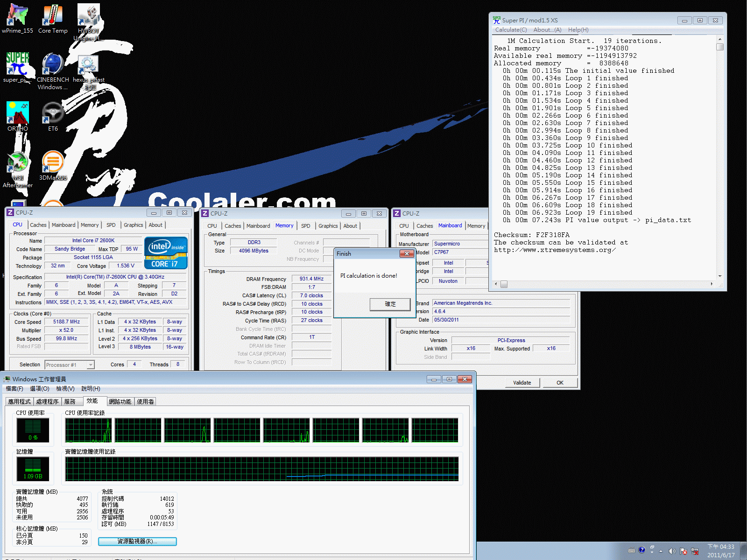Open the 網路功能 tab in Task Manager

(x=120, y=401)
